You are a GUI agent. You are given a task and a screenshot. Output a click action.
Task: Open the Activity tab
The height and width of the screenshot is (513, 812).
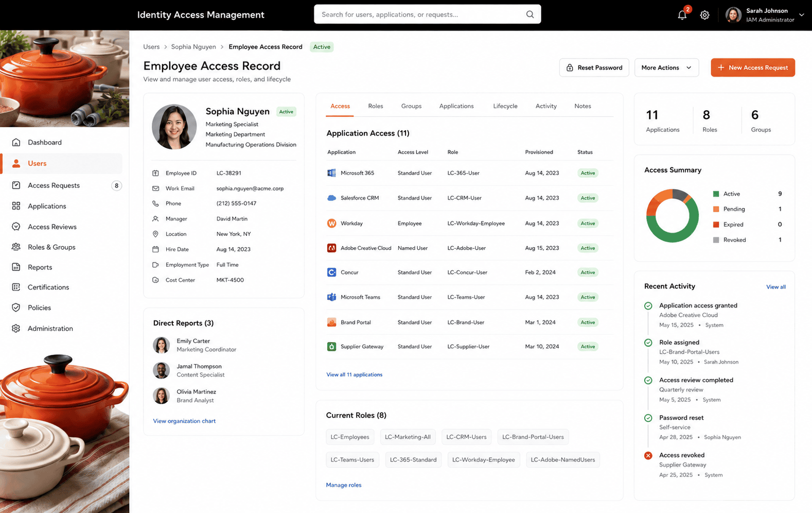[x=546, y=106]
